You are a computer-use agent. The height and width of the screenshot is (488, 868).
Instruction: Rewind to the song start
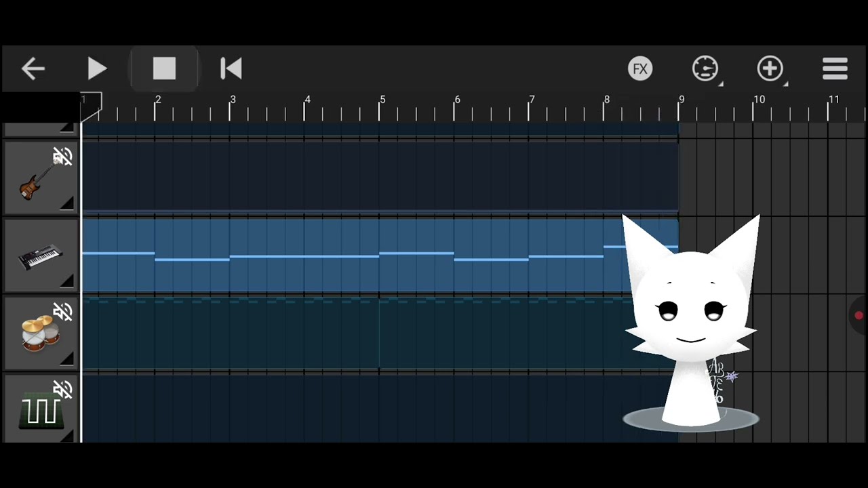tap(231, 68)
